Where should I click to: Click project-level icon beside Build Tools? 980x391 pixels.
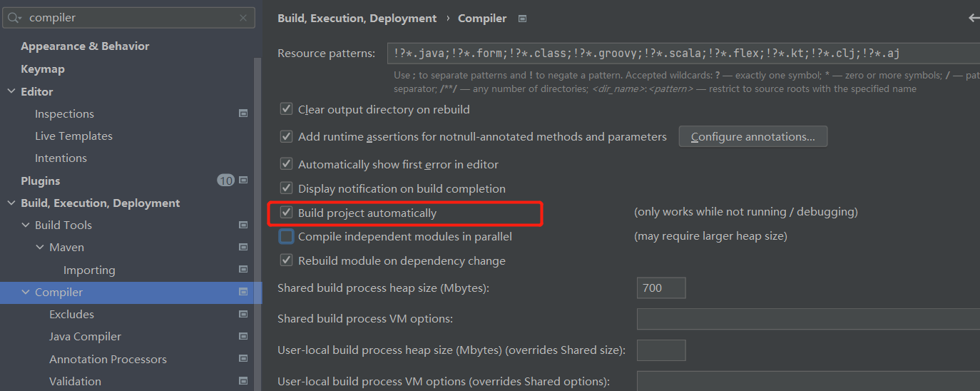tap(243, 225)
